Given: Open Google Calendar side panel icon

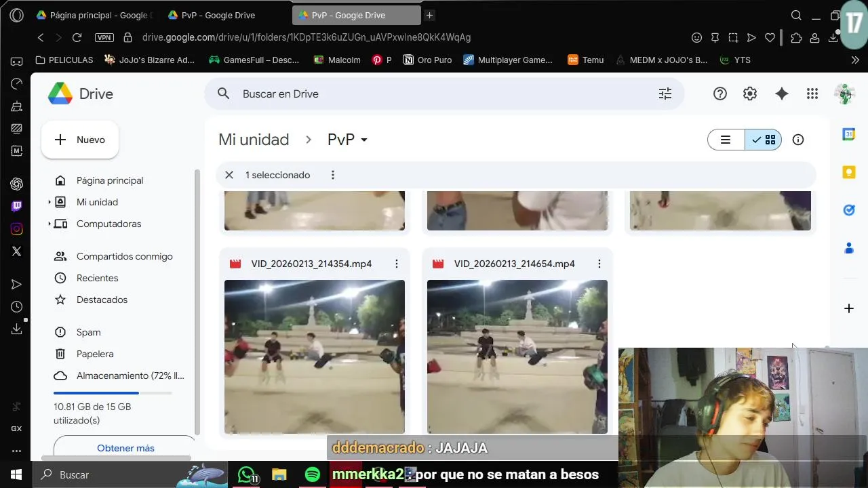Looking at the screenshot, I should point(848,134).
